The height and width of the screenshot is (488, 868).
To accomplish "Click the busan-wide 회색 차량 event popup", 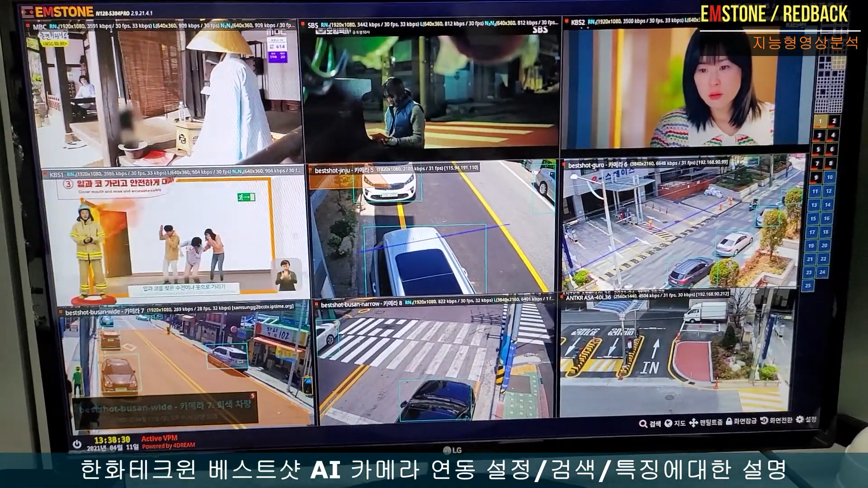I will [x=165, y=410].
